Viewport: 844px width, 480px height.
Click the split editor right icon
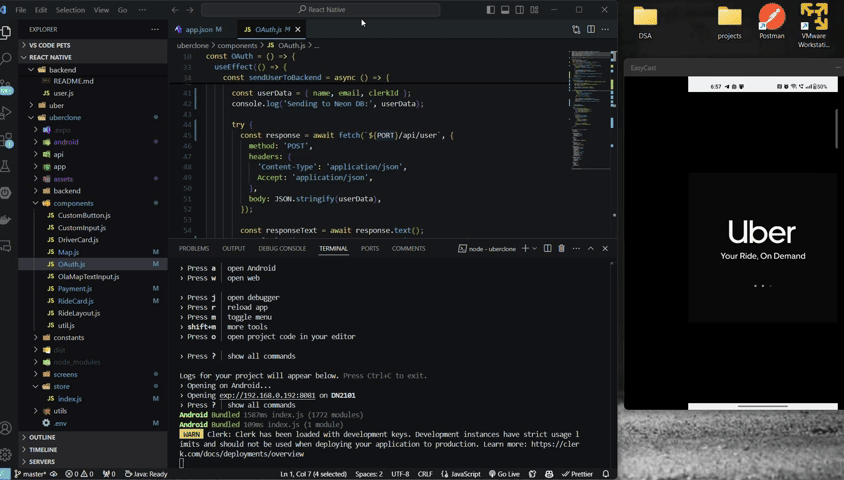(x=591, y=30)
